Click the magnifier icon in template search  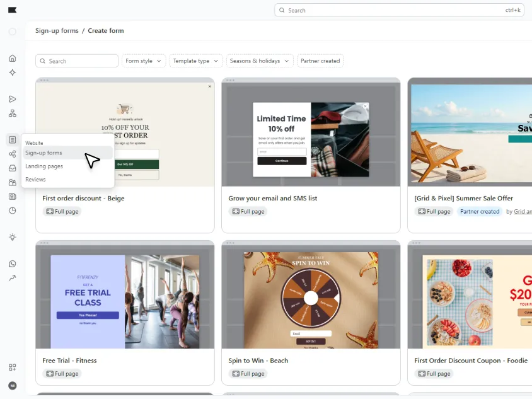tap(42, 61)
